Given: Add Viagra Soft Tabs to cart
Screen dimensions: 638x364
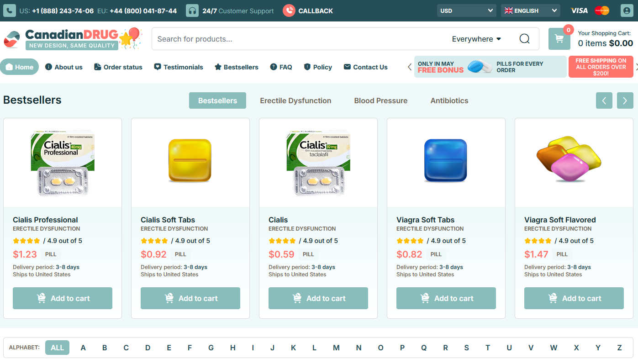Looking at the screenshot, I should [446, 298].
